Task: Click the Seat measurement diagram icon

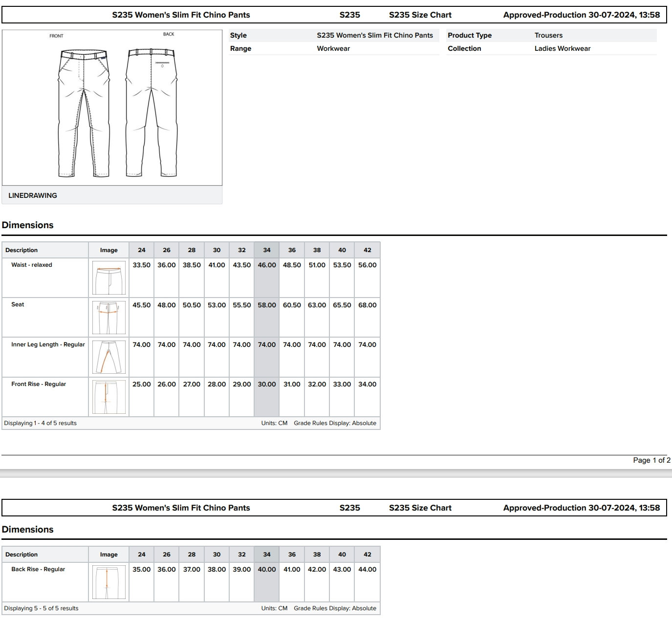Action: (x=108, y=318)
